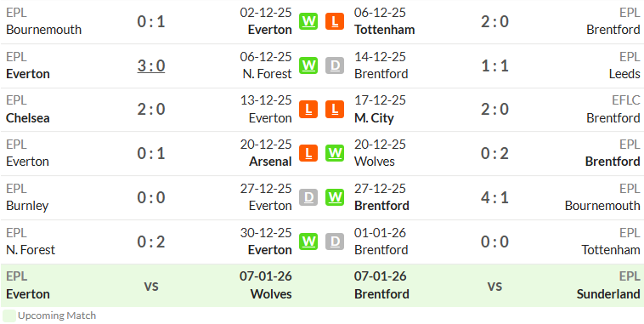This screenshot has height=324, width=644.
Task: Click the Arsenal team name
Action: (x=270, y=162)
